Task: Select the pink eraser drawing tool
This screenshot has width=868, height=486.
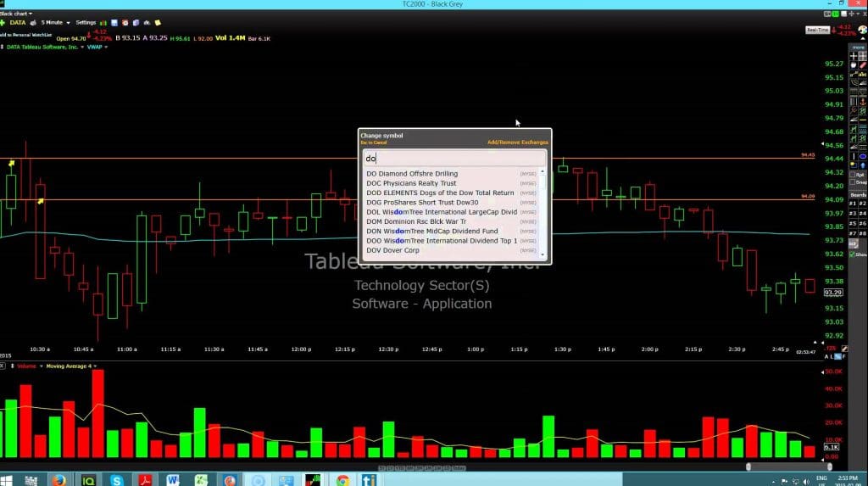Action: [862, 64]
